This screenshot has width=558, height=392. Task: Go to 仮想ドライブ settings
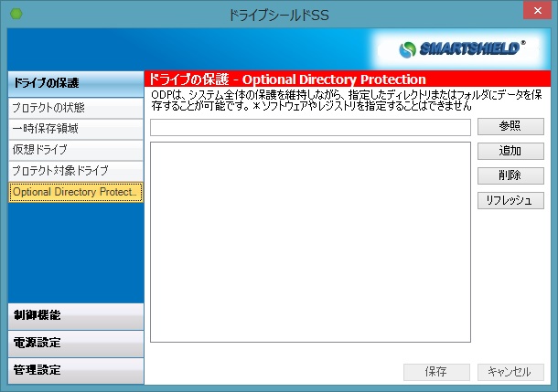click(x=75, y=150)
